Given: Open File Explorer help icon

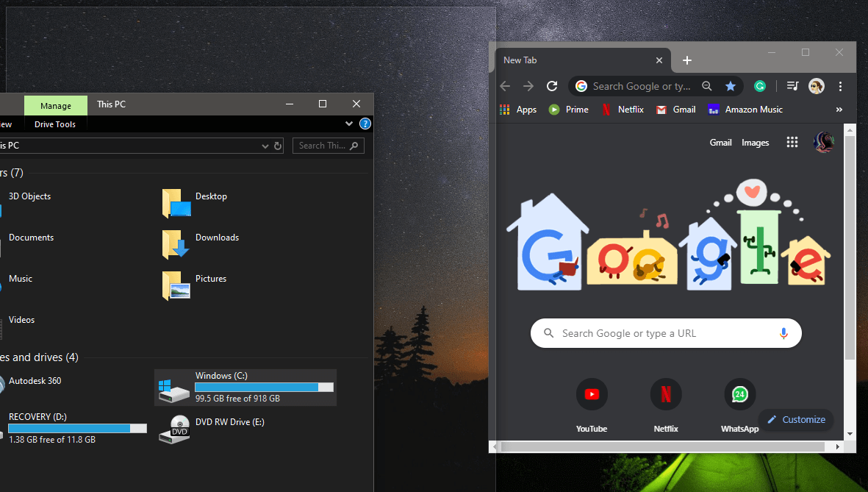Looking at the screenshot, I should pos(364,124).
